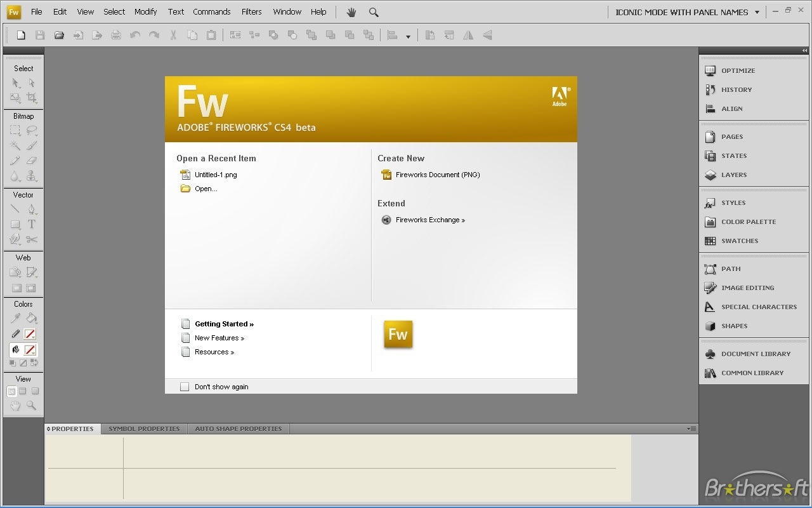
Task: Click the Zoom magnifier next to the Help menu
Action: click(374, 12)
